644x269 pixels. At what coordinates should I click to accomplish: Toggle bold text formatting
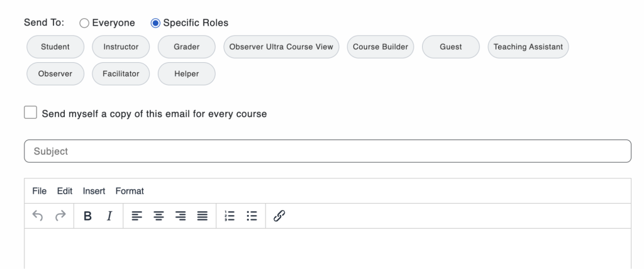[87, 216]
